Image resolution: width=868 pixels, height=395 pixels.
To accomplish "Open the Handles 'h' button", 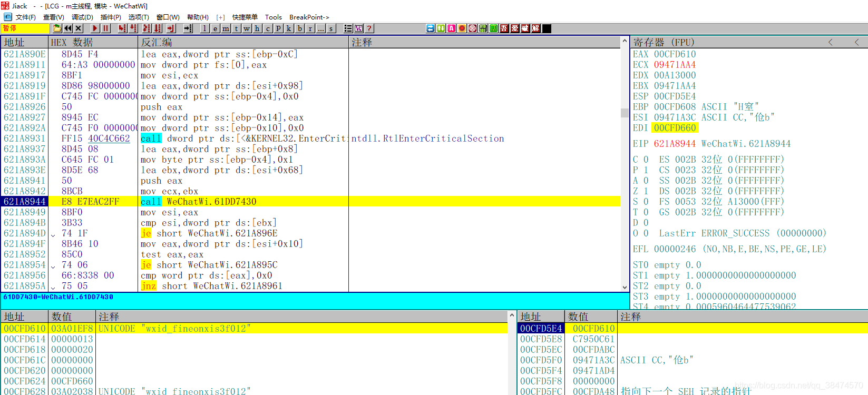I will [257, 28].
